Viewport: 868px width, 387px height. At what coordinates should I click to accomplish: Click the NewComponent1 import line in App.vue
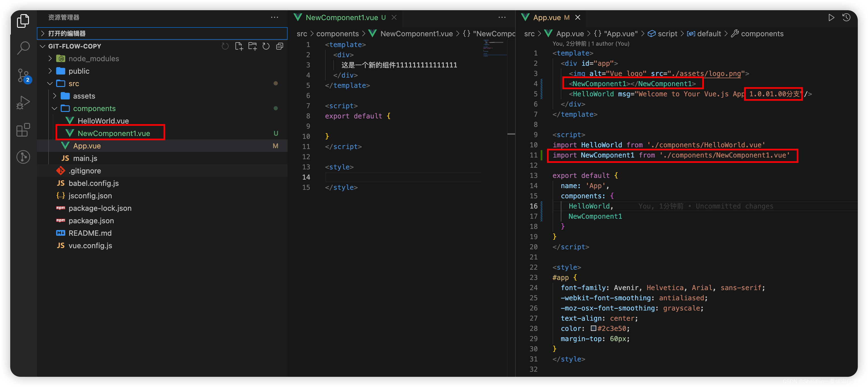click(x=671, y=155)
